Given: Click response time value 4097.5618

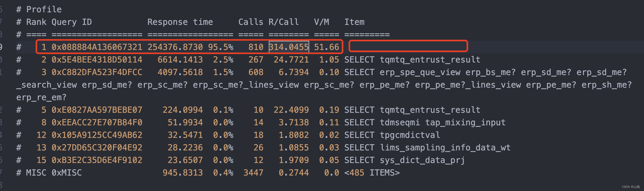Looking at the screenshot, I should pyautogui.click(x=180, y=72).
